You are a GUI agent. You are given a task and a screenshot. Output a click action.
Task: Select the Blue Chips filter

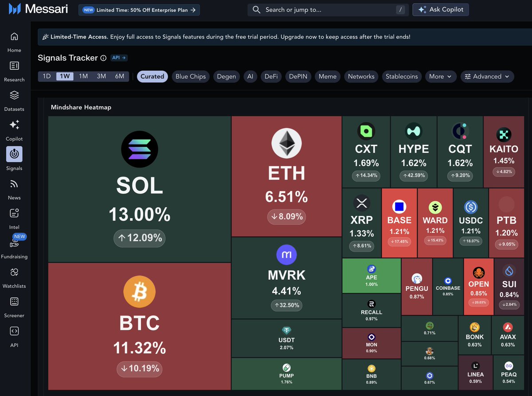point(191,76)
